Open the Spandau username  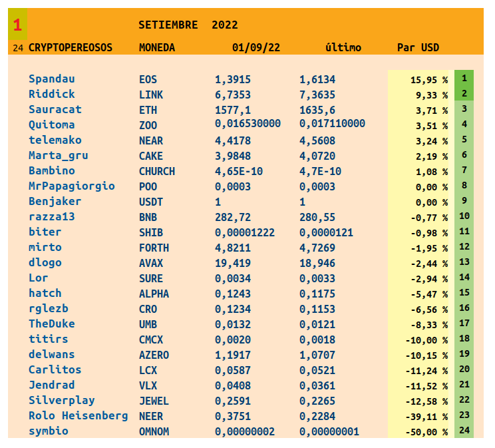tap(52, 79)
